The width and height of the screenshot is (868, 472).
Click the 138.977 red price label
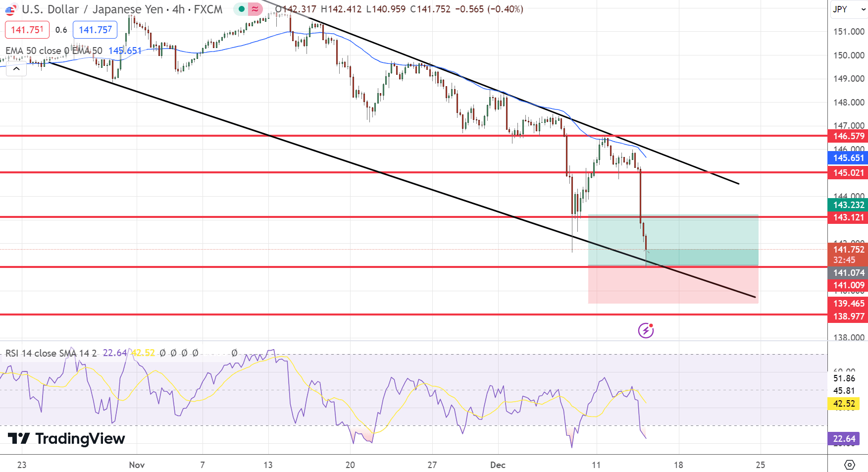coord(848,316)
